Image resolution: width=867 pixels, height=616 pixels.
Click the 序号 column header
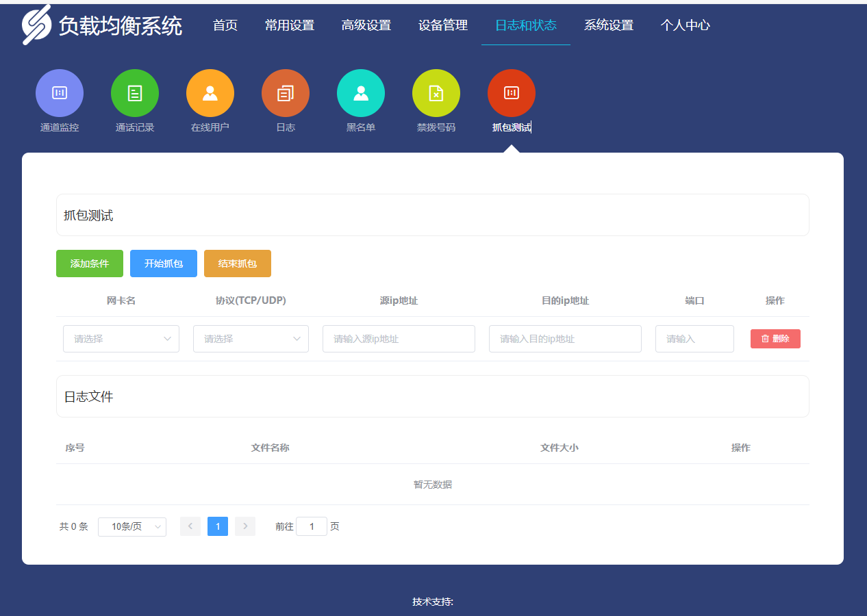(x=75, y=448)
